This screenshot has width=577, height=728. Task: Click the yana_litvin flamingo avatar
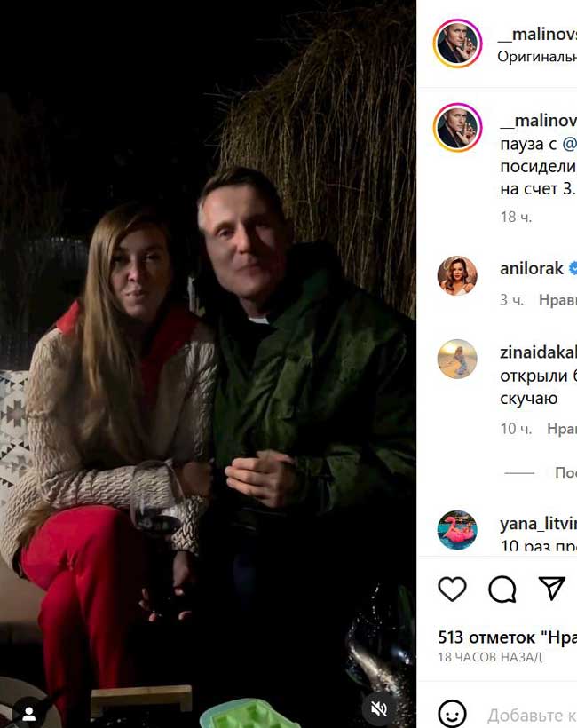pos(457,530)
